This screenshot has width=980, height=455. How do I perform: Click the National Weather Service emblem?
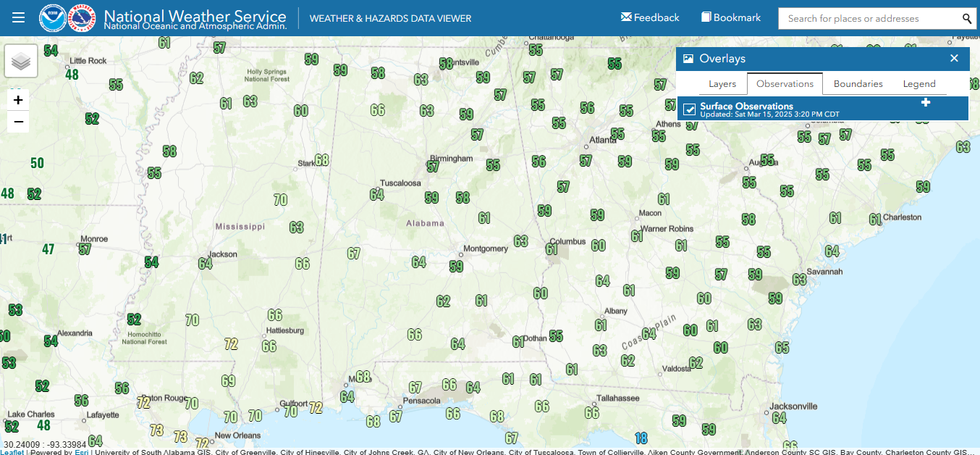point(82,18)
